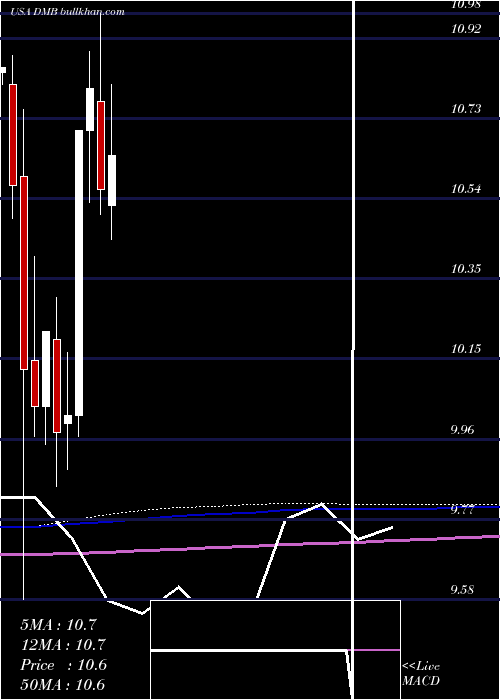
Task: Click the tallest white candlestick body
Action: 79,273
